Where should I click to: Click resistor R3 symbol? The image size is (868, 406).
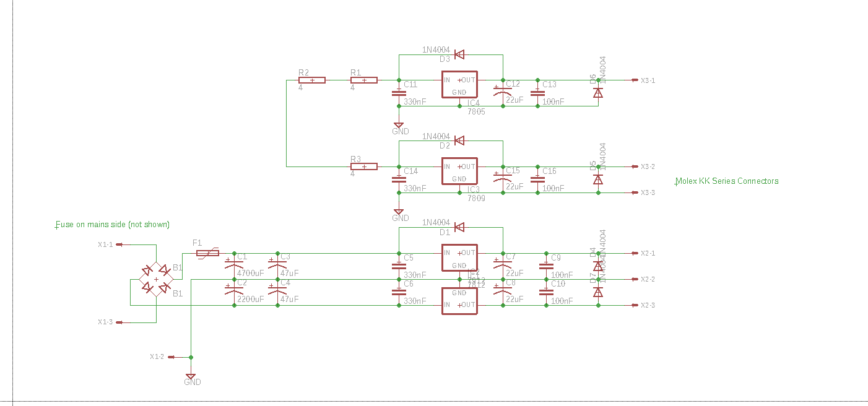tap(364, 166)
